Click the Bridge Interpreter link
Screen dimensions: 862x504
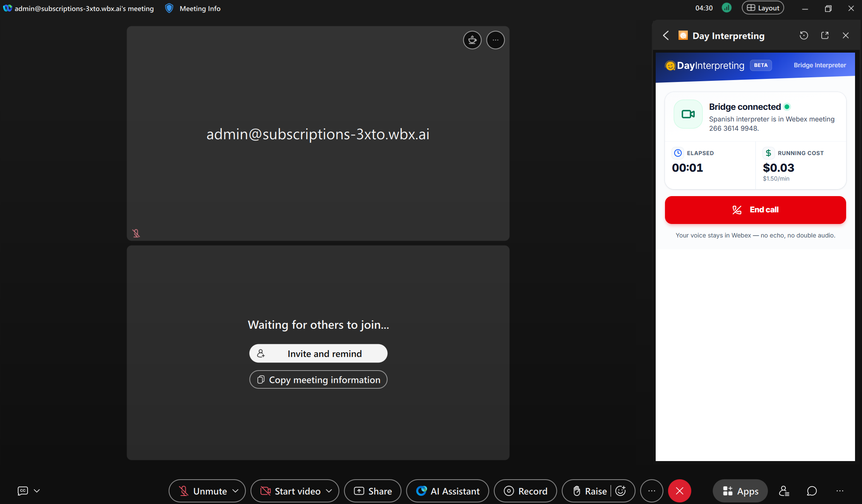819,65
